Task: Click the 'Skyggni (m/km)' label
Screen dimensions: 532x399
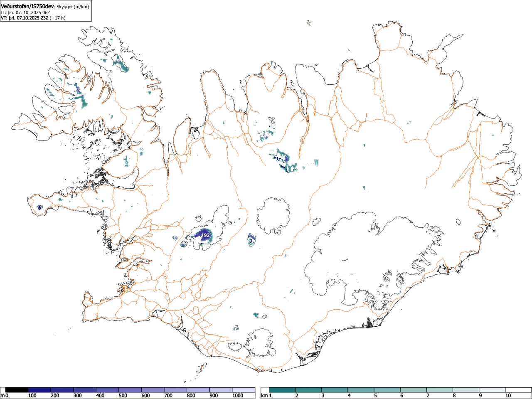Action: point(72,7)
